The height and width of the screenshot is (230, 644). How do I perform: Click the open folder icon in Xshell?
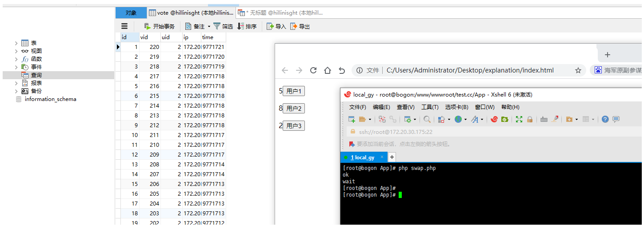click(x=362, y=119)
